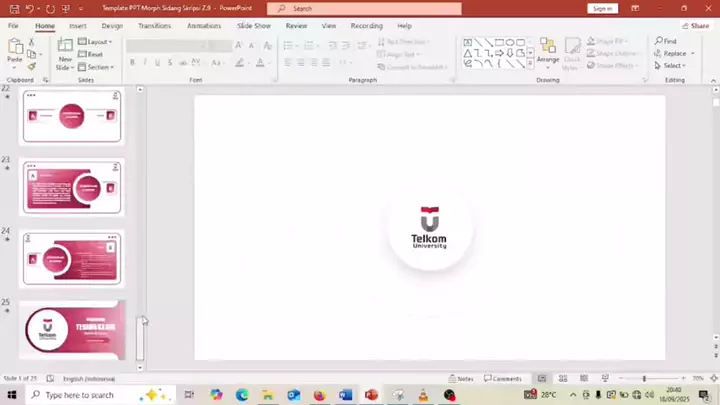Open the Select dropdown in Editing
This screenshot has height=405, width=720.
coord(670,66)
